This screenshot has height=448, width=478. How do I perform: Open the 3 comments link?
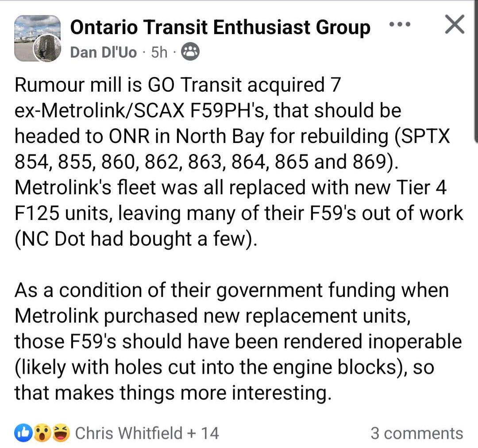pyautogui.click(x=416, y=433)
